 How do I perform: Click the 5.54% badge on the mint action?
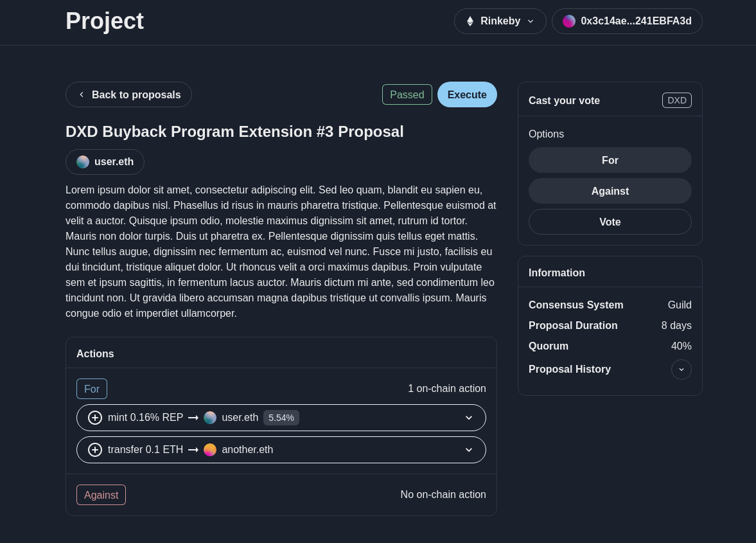pos(281,418)
